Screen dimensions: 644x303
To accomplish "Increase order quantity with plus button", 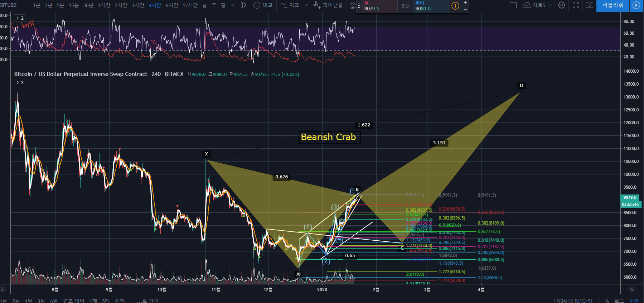I will coord(465,3).
